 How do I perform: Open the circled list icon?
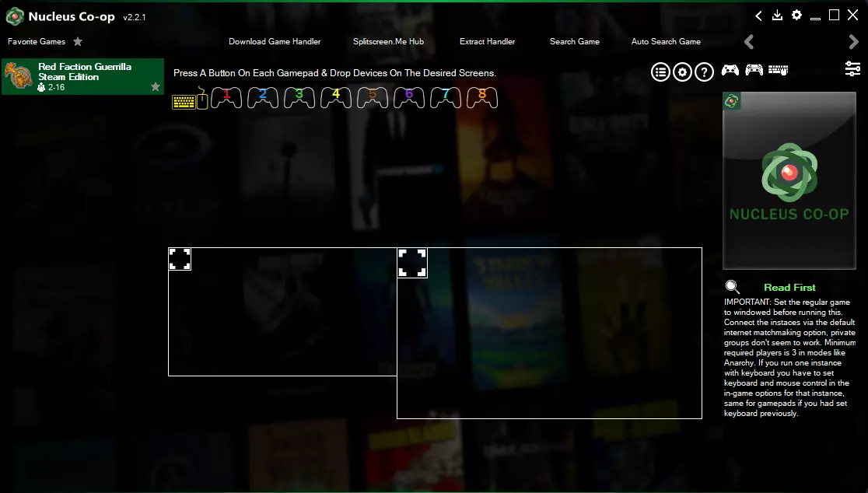[660, 72]
